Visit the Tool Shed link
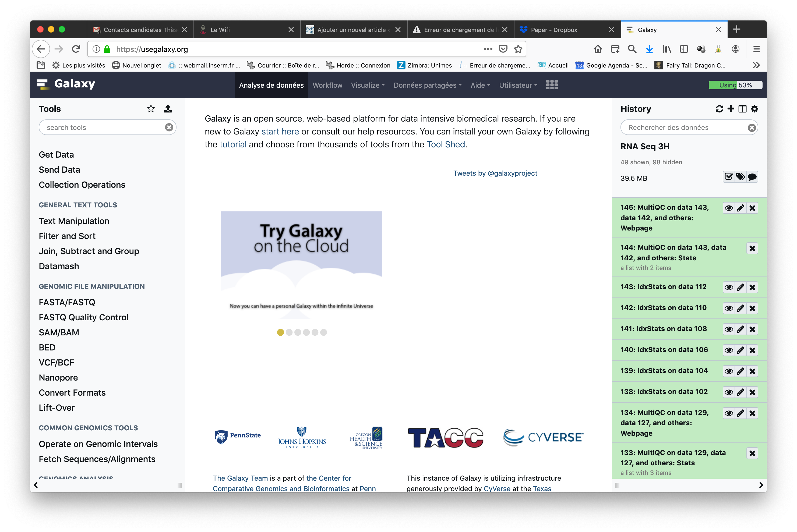 [x=446, y=144]
